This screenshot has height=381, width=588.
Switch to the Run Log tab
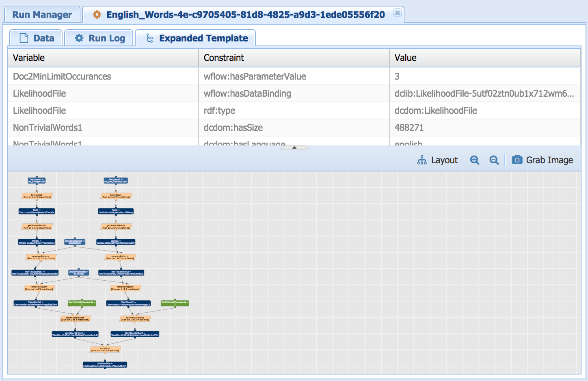(x=99, y=38)
